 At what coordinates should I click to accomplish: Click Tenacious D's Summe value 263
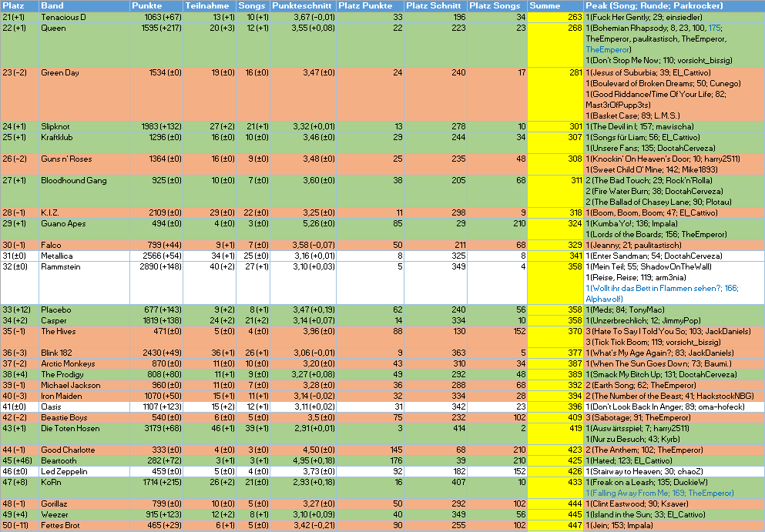pyautogui.click(x=555, y=17)
